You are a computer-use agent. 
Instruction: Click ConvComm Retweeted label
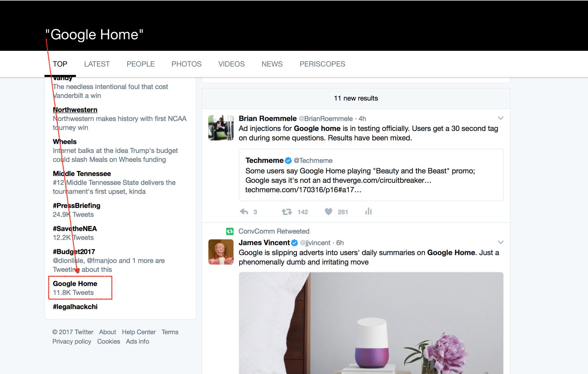click(x=274, y=231)
